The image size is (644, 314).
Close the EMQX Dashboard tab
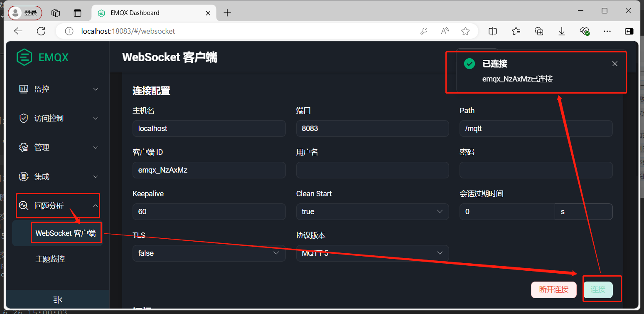click(x=208, y=13)
